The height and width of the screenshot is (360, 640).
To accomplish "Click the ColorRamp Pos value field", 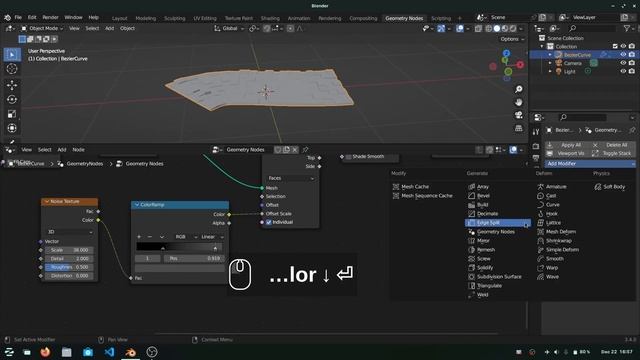I will (x=194, y=258).
